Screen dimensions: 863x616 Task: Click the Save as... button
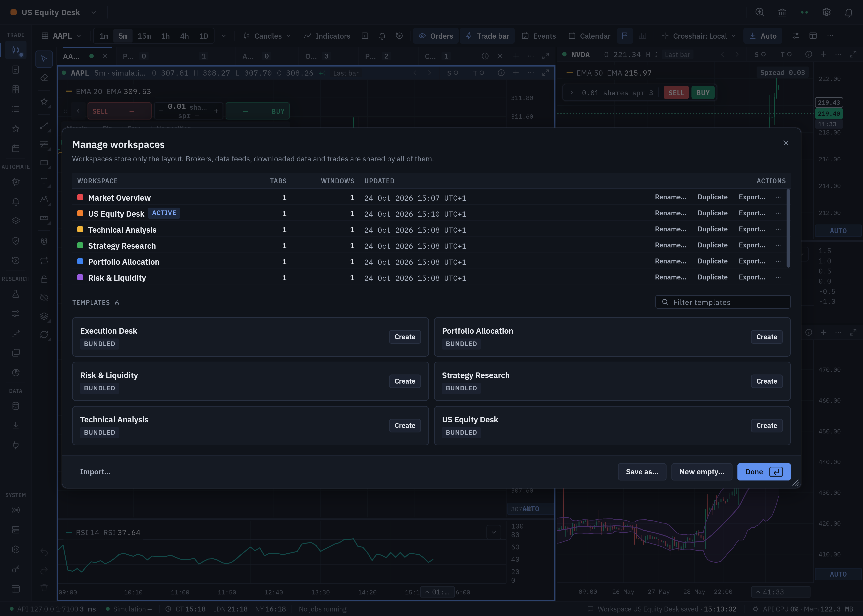pyautogui.click(x=642, y=471)
